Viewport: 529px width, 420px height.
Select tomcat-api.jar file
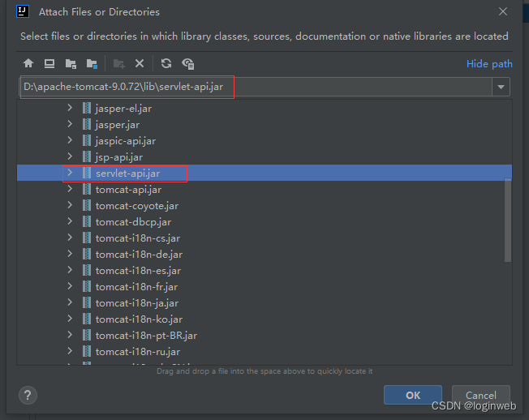(128, 190)
